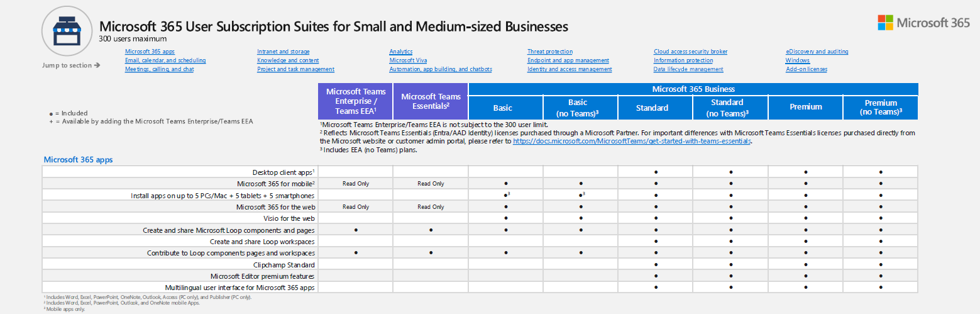The width and height of the screenshot is (980, 314).
Task: Click Create and share Microsoft Loop components row label
Action: point(229,230)
